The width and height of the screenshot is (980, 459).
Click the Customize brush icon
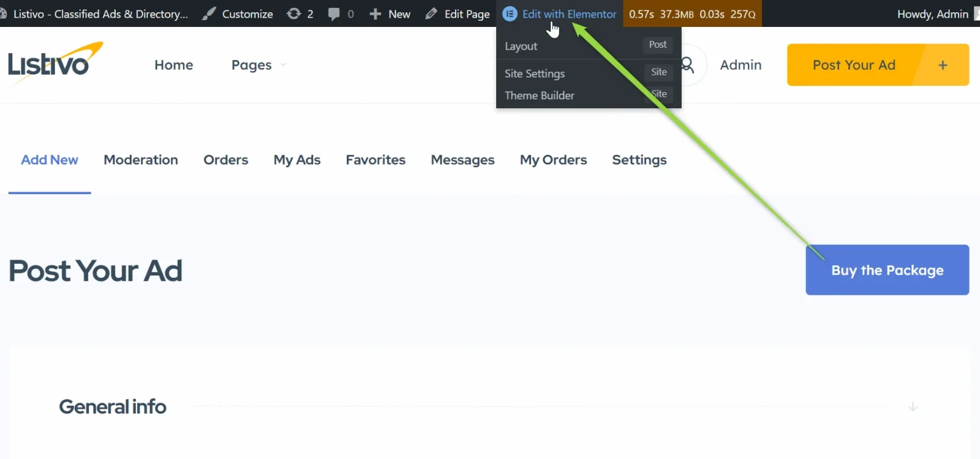coord(209,13)
